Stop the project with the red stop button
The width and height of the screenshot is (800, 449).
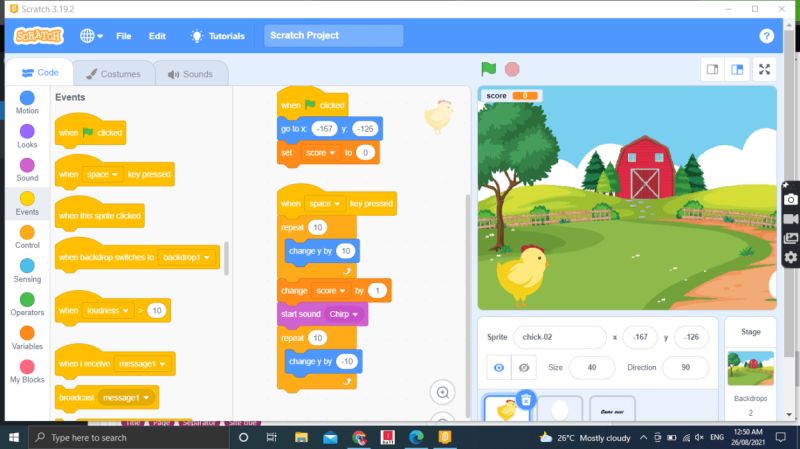coord(512,69)
